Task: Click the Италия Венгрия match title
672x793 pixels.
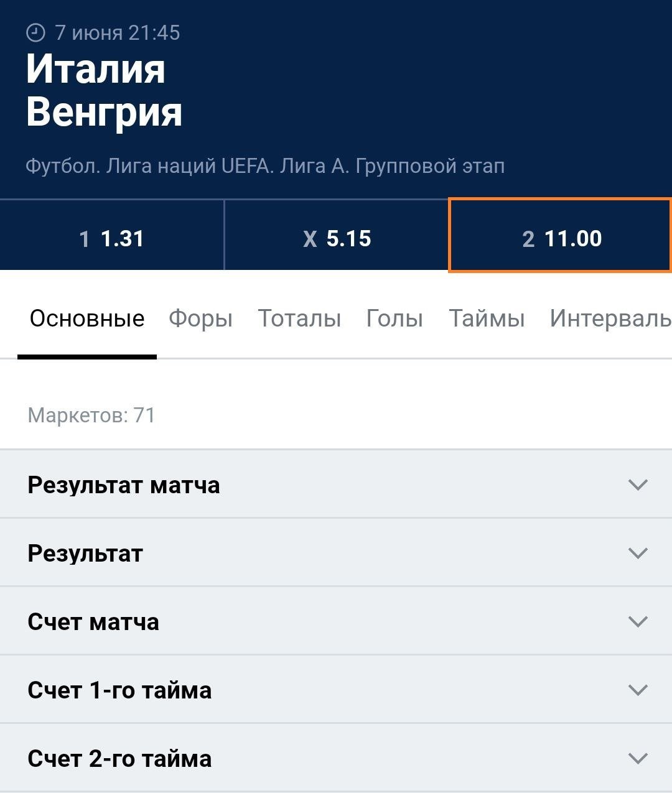Action: (104, 90)
